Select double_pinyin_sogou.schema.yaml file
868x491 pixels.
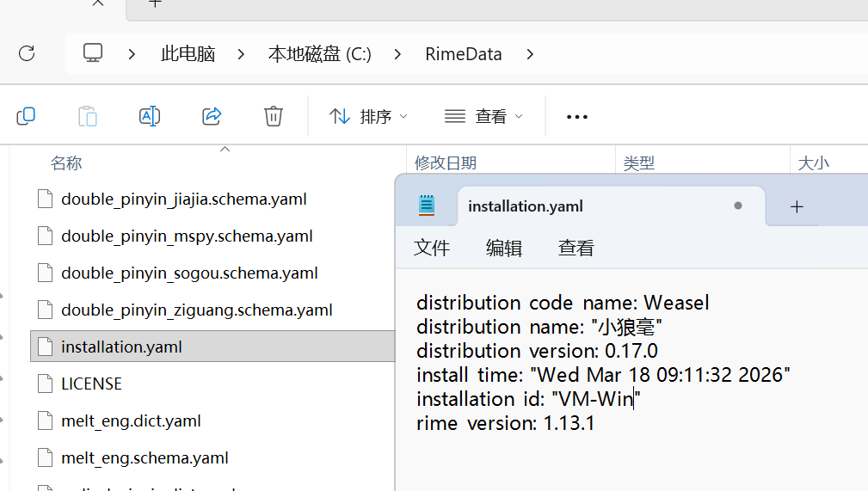(189, 273)
